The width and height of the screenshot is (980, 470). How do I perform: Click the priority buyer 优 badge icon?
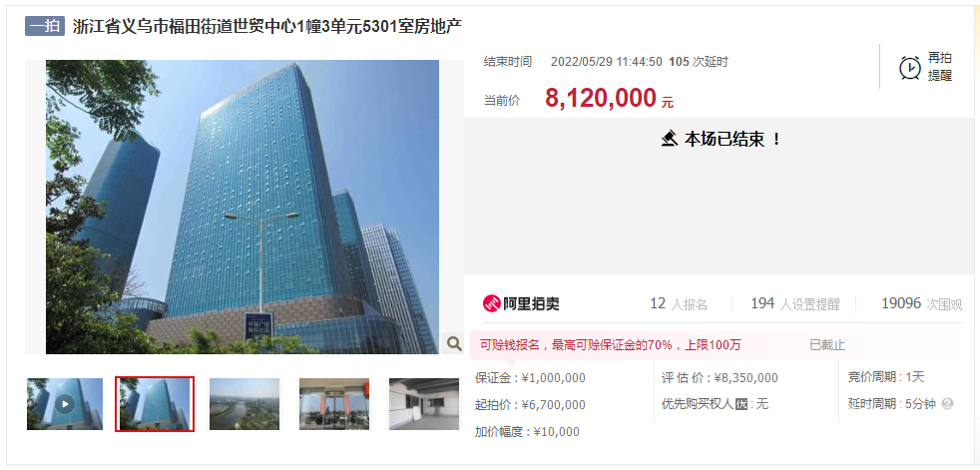point(741,404)
